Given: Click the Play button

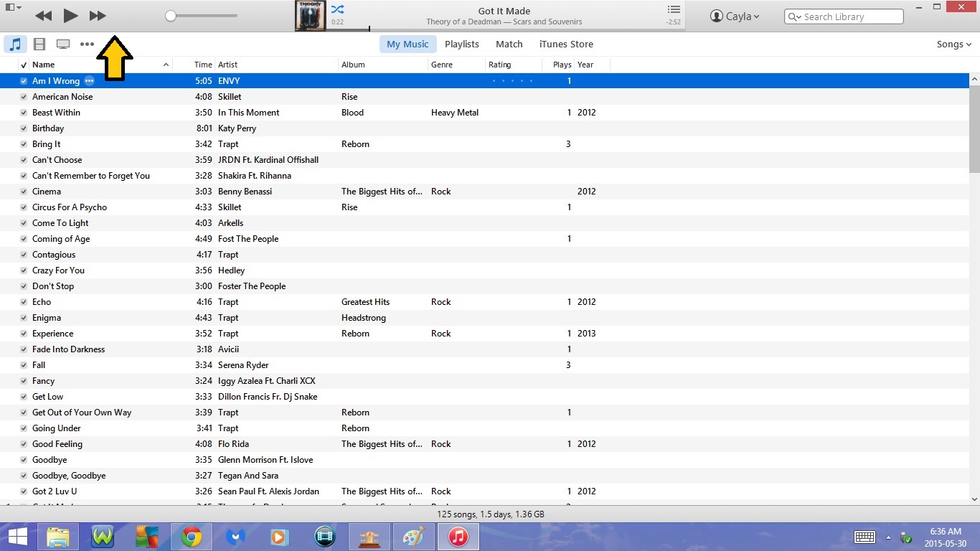Looking at the screenshot, I should tap(70, 15).
